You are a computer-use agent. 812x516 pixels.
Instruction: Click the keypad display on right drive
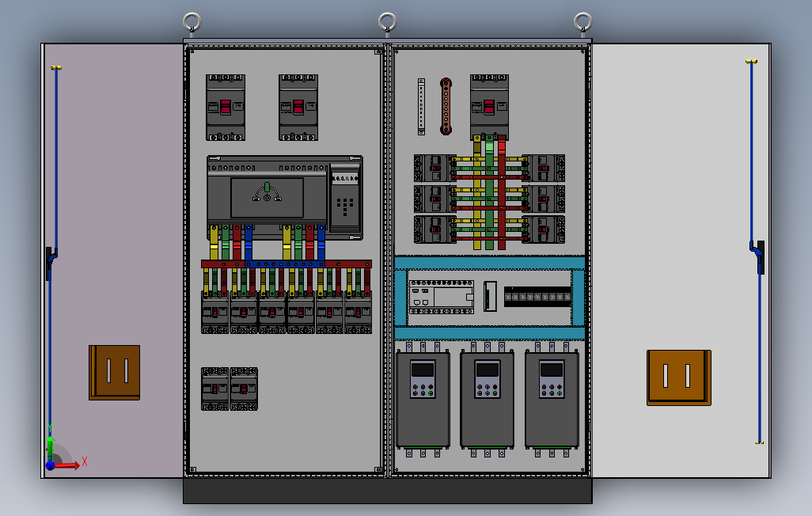[552, 370]
